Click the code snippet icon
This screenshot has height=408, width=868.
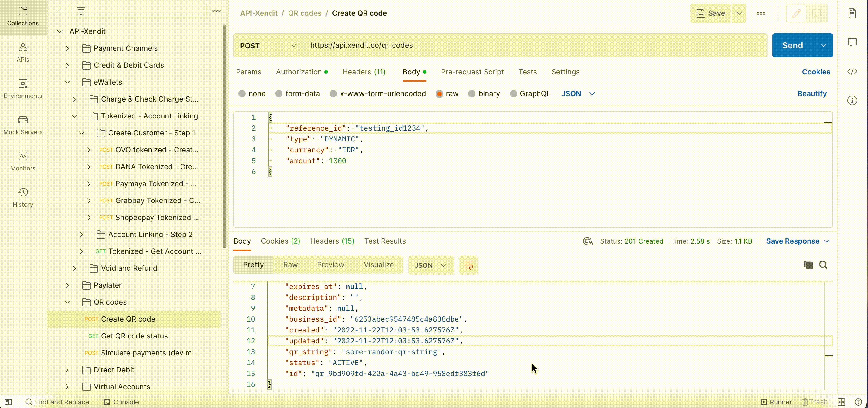coord(852,71)
